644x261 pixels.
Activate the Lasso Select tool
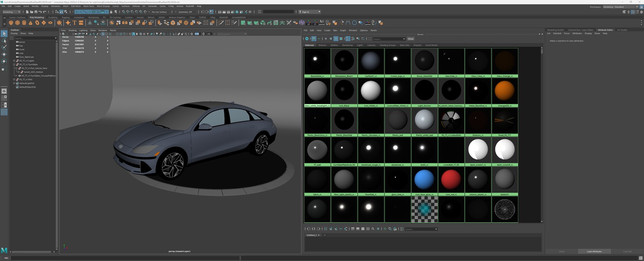(4, 41)
